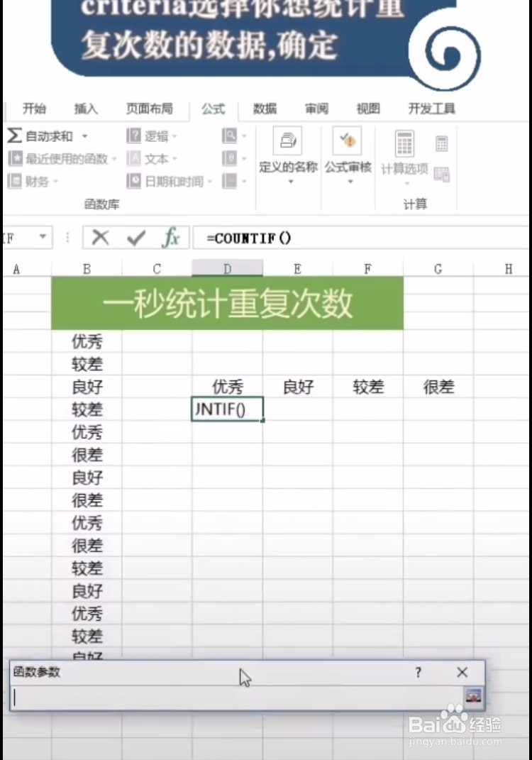
Task: Click the header cell 良好 in column E
Action: coord(297,386)
